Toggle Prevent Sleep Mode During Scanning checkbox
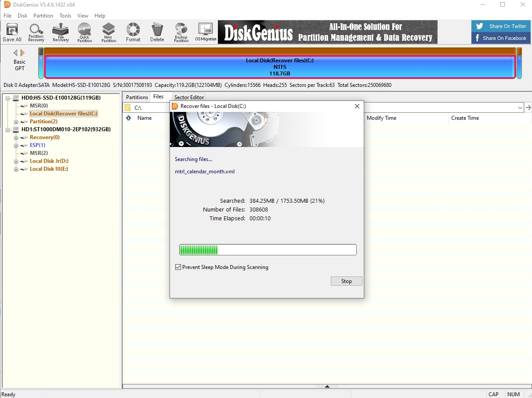This screenshot has width=532, height=398. pos(178,267)
